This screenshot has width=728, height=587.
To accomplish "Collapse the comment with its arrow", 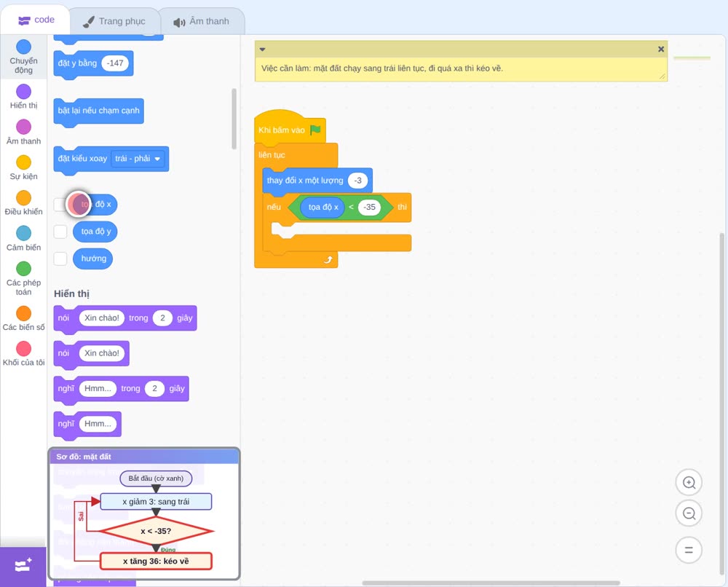I will [262, 50].
